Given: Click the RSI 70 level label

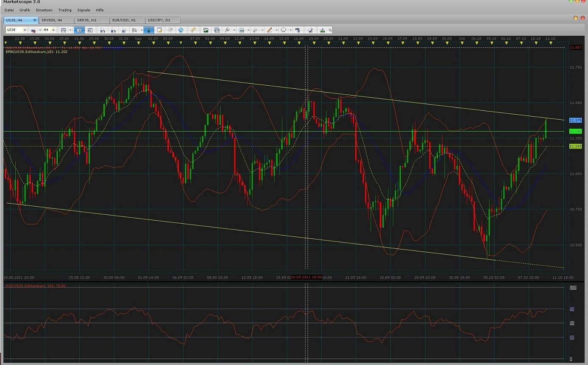Looking at the screenshot, I should click(572, 309).
